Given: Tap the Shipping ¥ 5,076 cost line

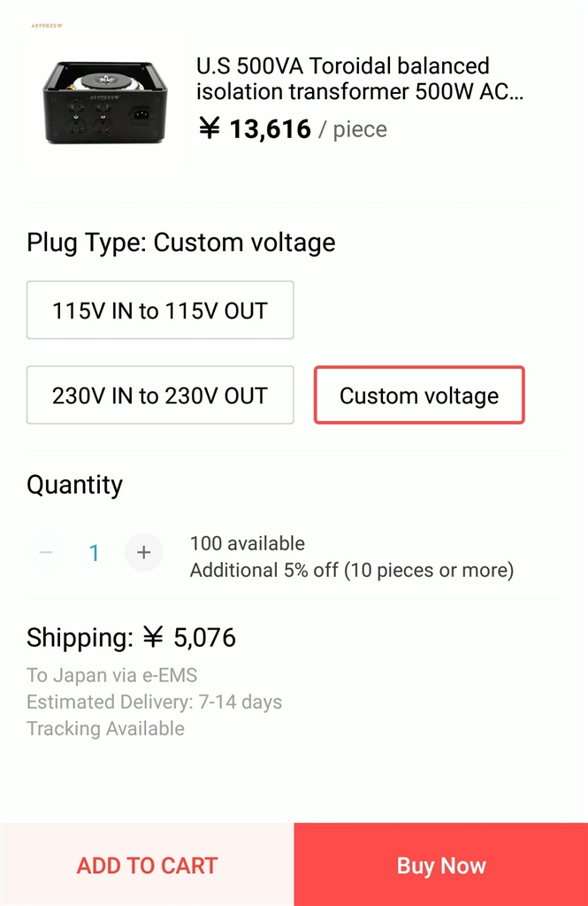Looking at the screenshot, I should (132, 638).
